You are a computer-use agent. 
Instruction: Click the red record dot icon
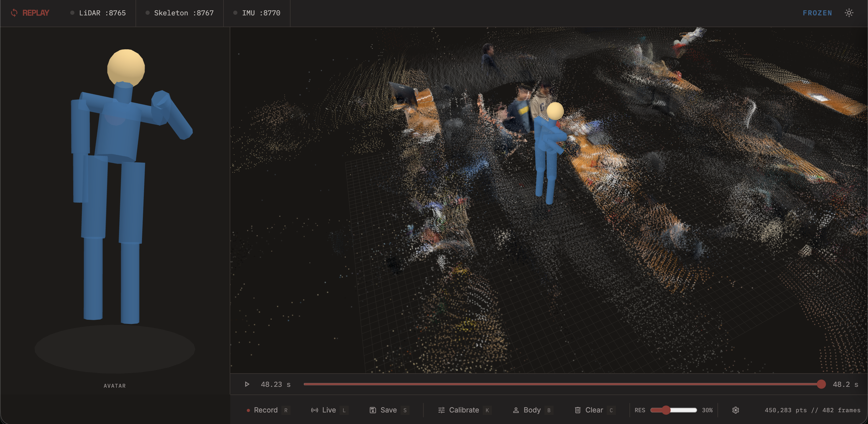point(248,410)
